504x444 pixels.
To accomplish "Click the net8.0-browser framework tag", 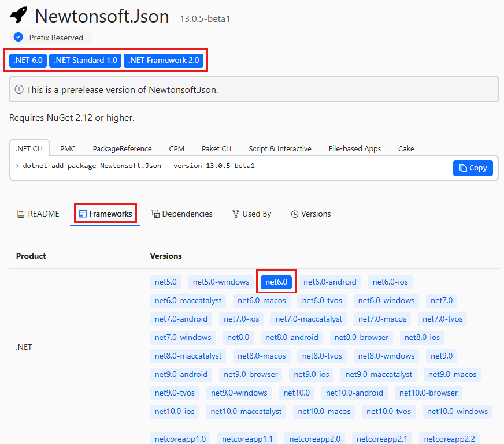I will pyautogui.click(x=361, y=337).
